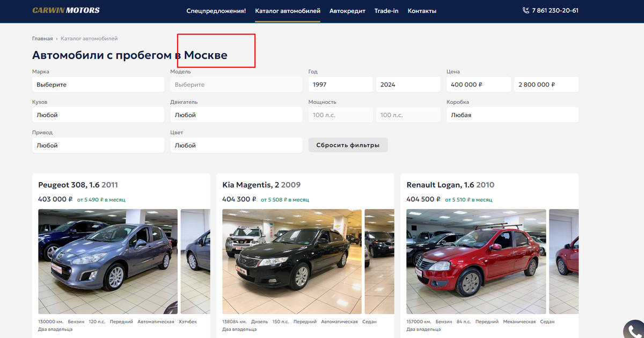Viewport: 644px width, 338px height.
Task: Open the Peugeot 308, 1.6 2011 listing title
Action: coord(78,185)
